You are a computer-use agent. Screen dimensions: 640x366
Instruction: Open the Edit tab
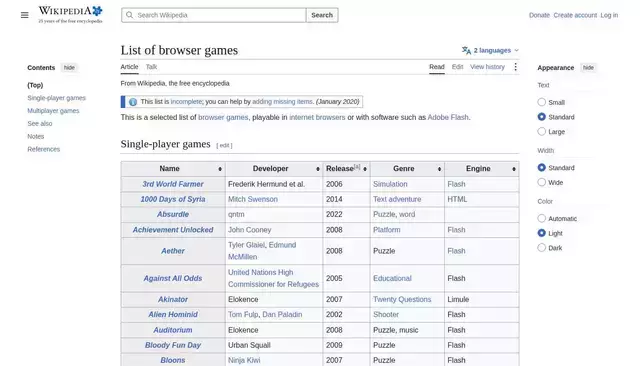458,67
